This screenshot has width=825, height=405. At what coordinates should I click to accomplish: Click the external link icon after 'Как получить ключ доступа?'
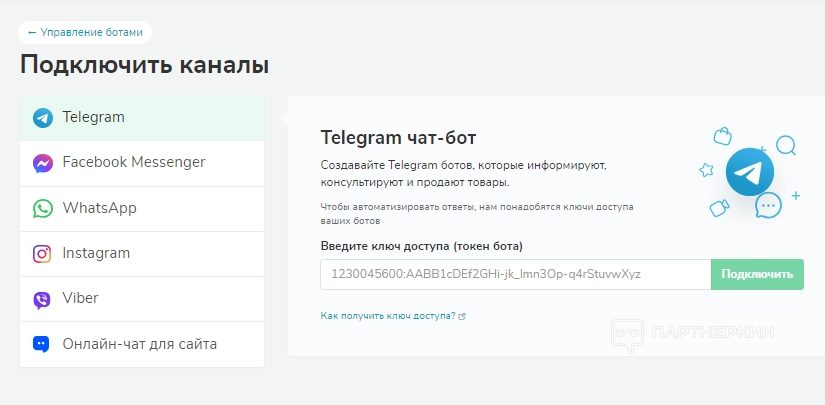462,317
